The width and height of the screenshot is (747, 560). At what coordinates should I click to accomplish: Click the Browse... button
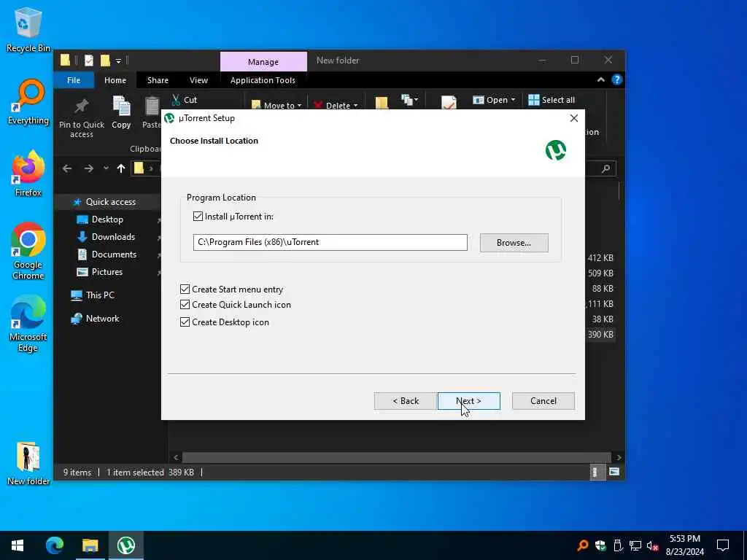[x=514, y=242]
